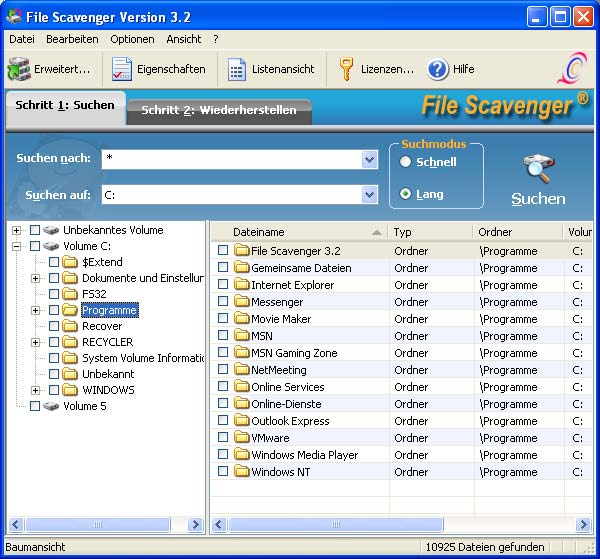Click the RECYCLER folder icon in tree
Image resolution: width=600 pixels, height=559 pixels.
click(70, 342)
